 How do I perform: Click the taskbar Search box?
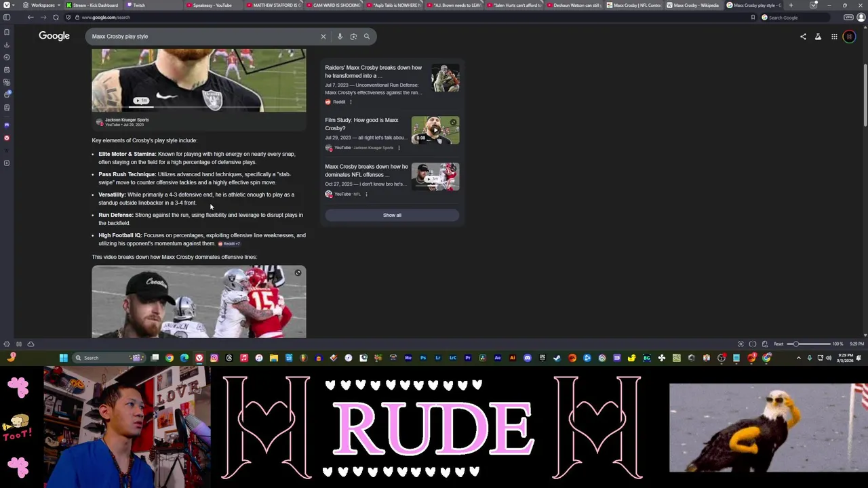[x=108, y=358]
